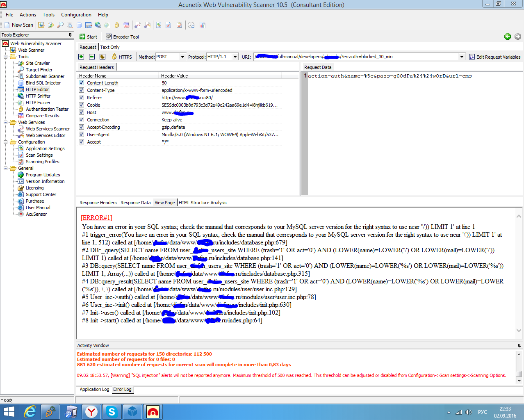Select Blind SQL Injector in the tree
Viewport: 524px width, 420px height.
[43, 83]
